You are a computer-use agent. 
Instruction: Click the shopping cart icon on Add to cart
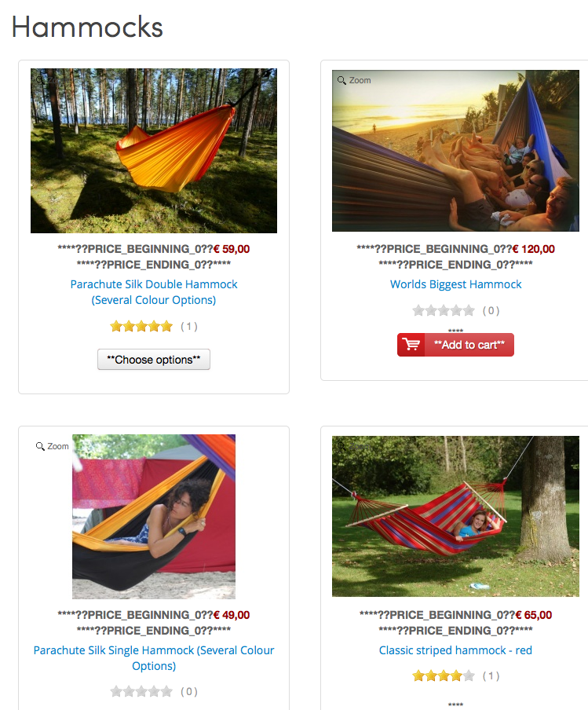pyautogui.click(x=411, y=345)
